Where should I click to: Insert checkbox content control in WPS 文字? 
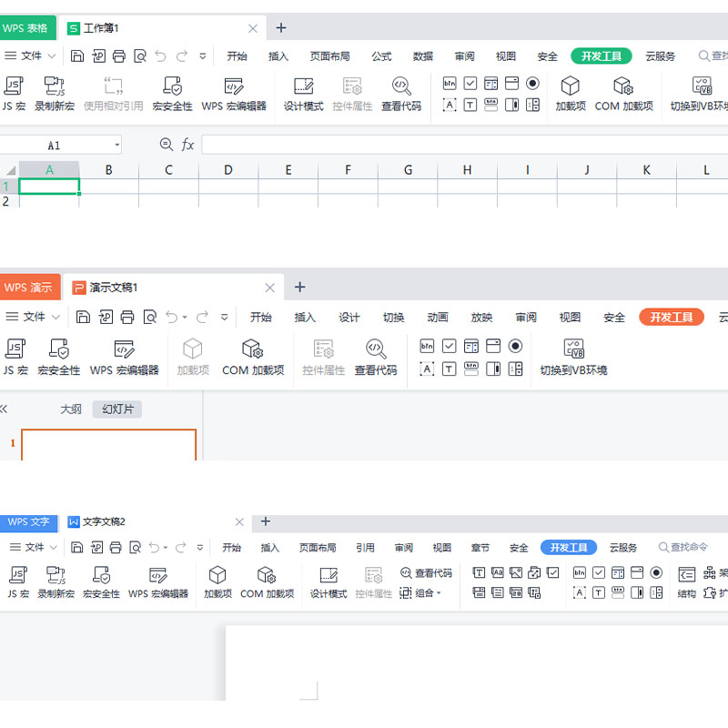552,572
